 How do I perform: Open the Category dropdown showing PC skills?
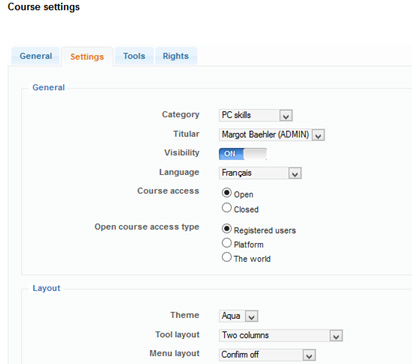(x=256, y=115)
